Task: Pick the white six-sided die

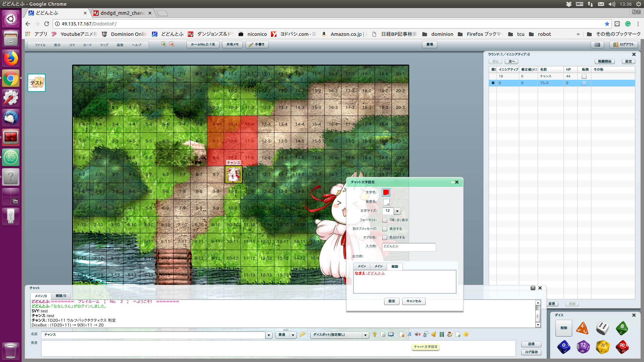Action: tap(602, 328)
